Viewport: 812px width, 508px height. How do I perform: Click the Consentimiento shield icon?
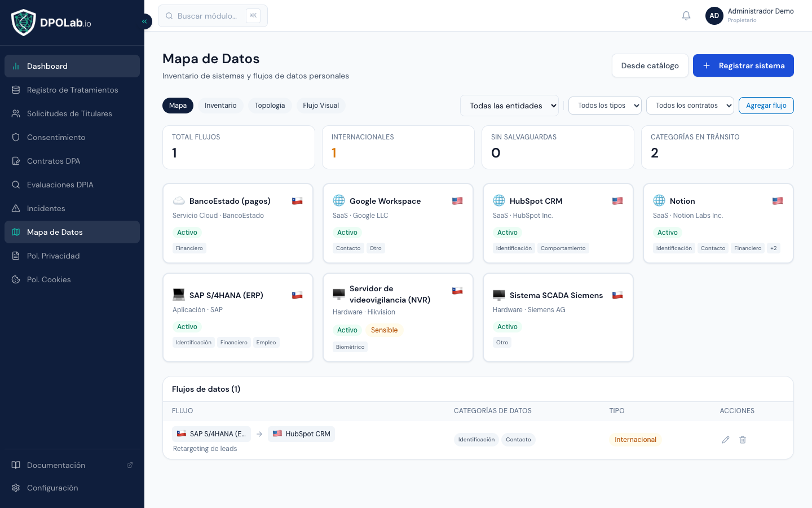(x=16, y=137)
